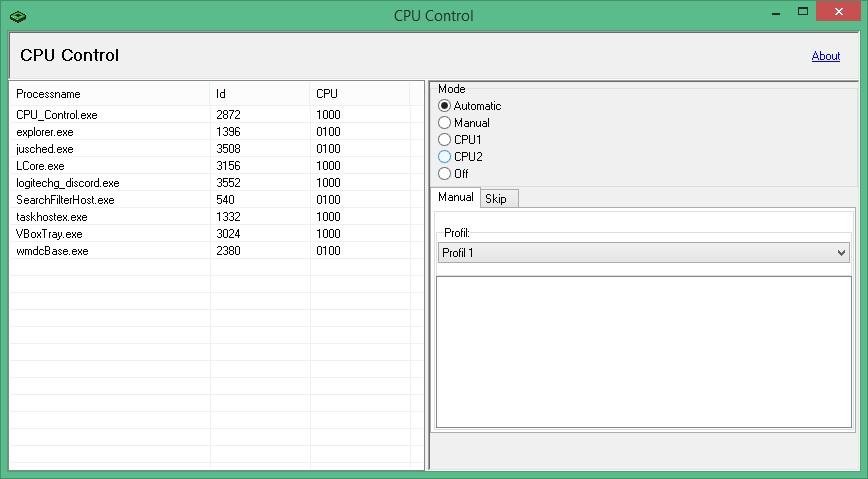
Task: Click the CPU value of LCore.exe
Action: click(x=328, y=166)
